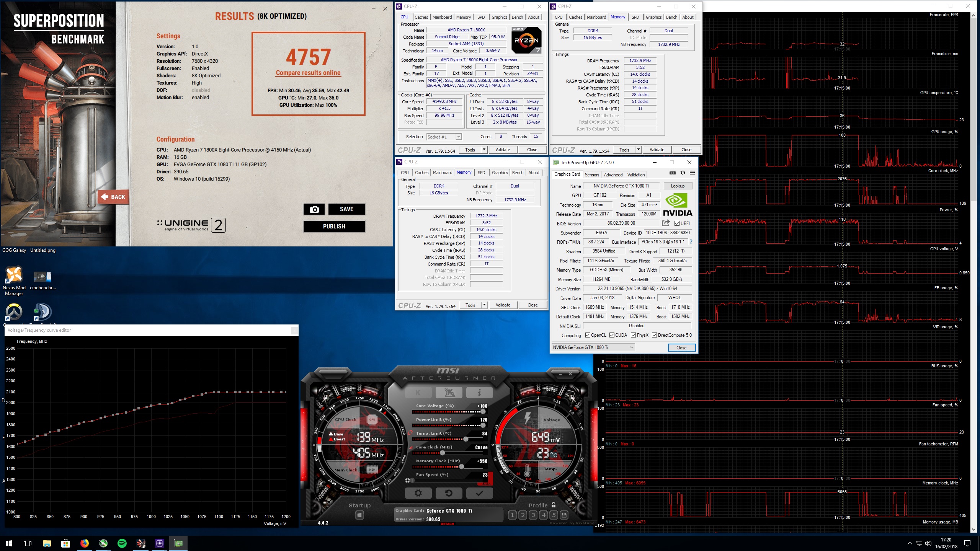The height and width of the screenshot is (551, 980).
Task: Open Caches tab in top-left CPU-Z
Action: tap(421, 17)
